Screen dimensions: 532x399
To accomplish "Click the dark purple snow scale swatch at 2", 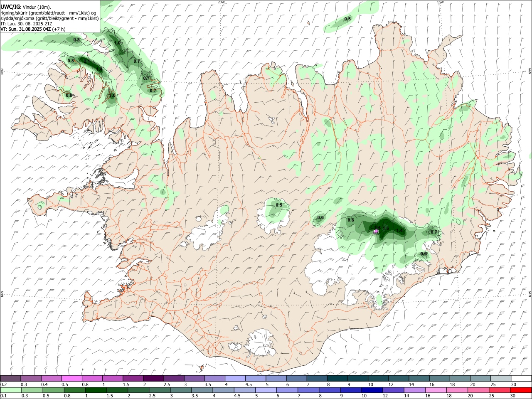I will (153, 378).
